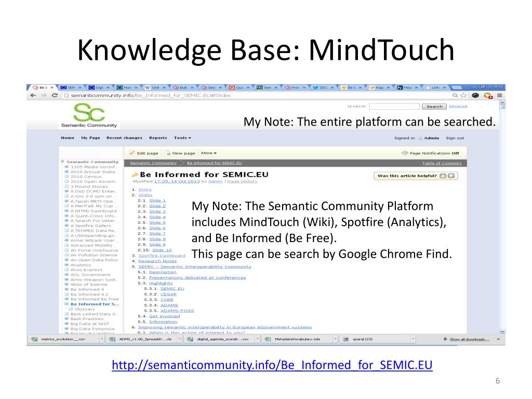This screenshot has height=399, width=532.
Task: Open the Slide 10 contents link
Action: pos(162,250)
